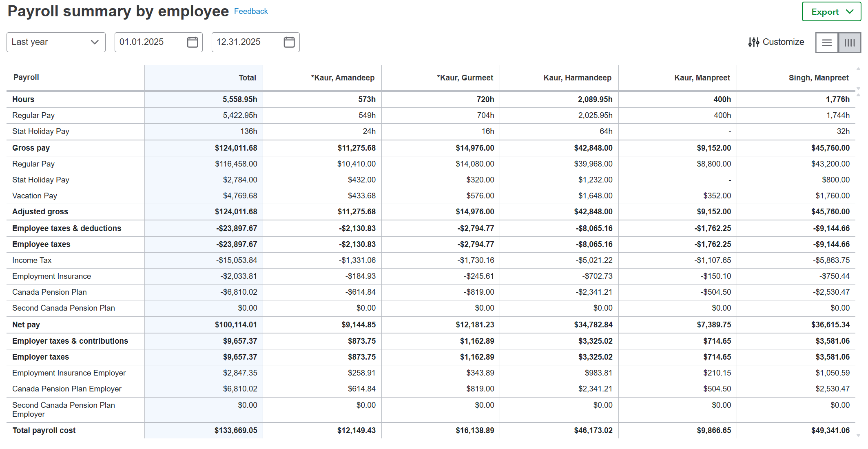Image resolution: width=868 pixels, height=449 pixels.
Task: Click the Singh, Manpreet column header
Action: pyautogui.click(x=818, y=78)
